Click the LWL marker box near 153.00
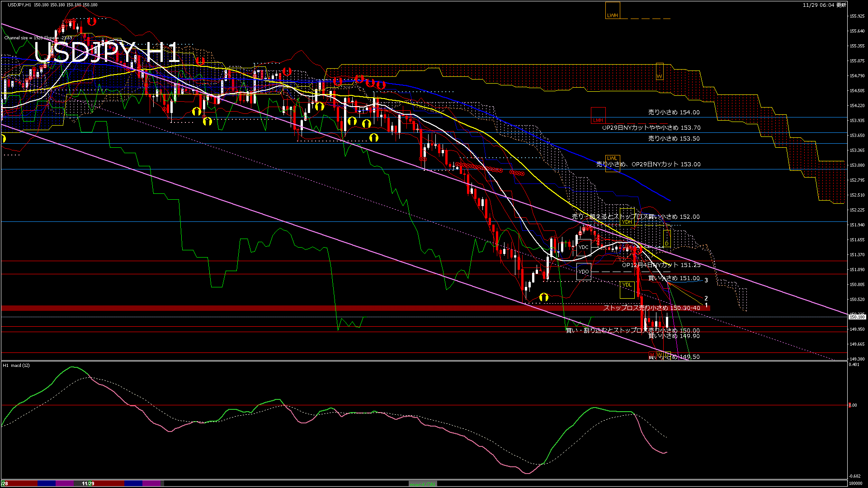Viewport: 868px width, 488px height. point(613,164)
